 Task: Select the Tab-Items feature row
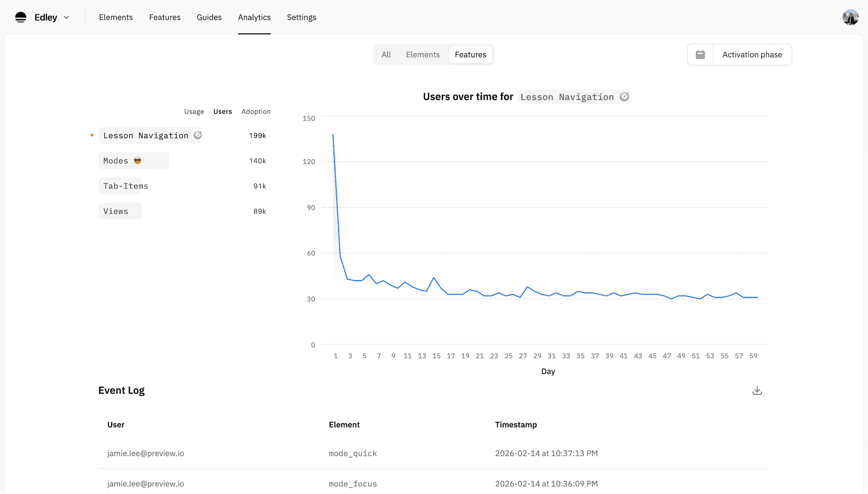tap(126, 186)
